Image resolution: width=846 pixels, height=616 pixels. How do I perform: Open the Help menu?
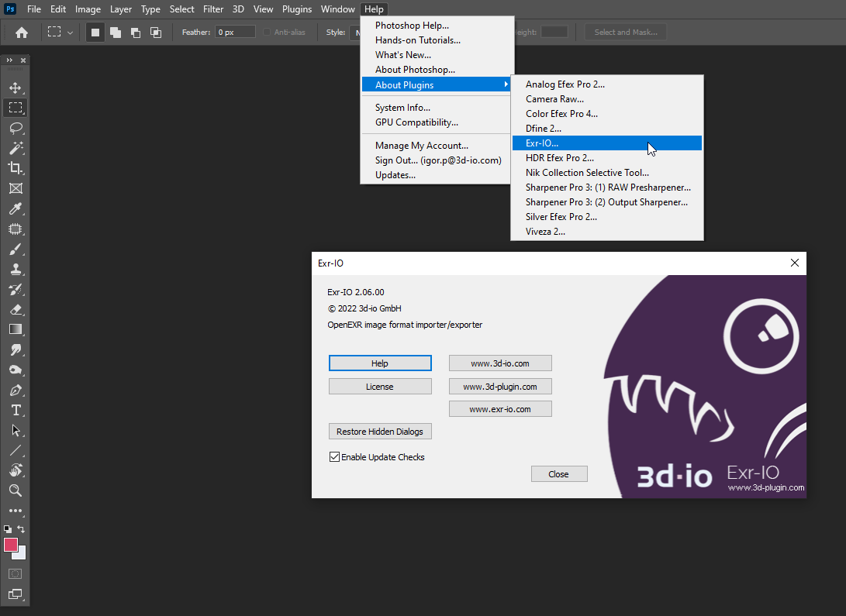pyautogui.click(x=373, y=9)
